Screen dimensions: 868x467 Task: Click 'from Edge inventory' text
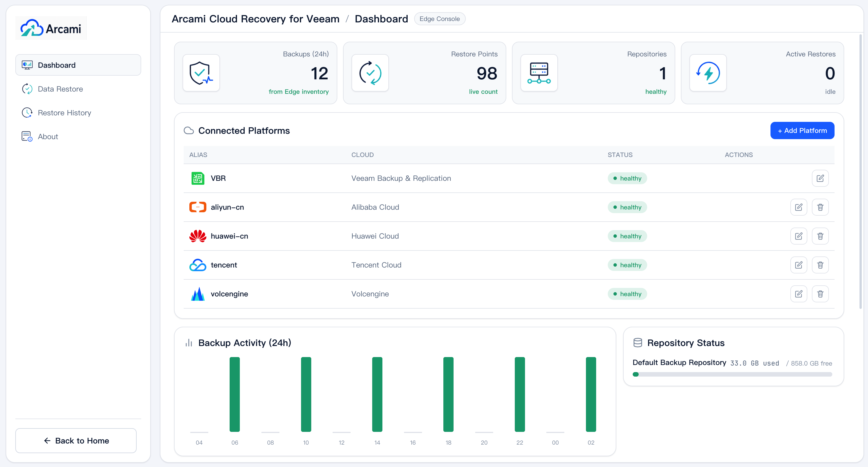pyautogui.click(x=298, y=92)
